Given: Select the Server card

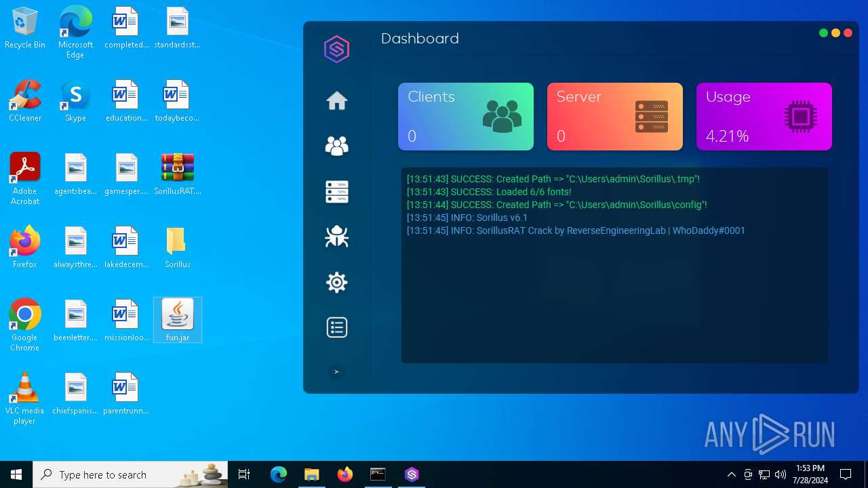Looking at the screenshot, I should (615, 117).
